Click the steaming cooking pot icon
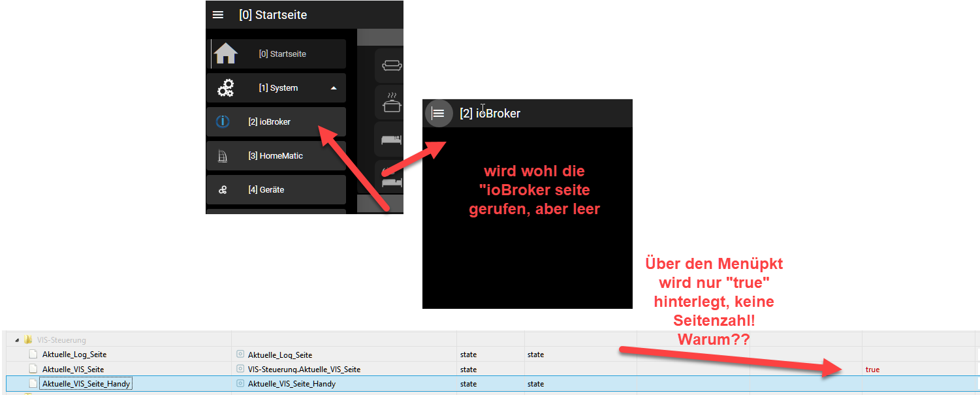 (x=392, y=103)
